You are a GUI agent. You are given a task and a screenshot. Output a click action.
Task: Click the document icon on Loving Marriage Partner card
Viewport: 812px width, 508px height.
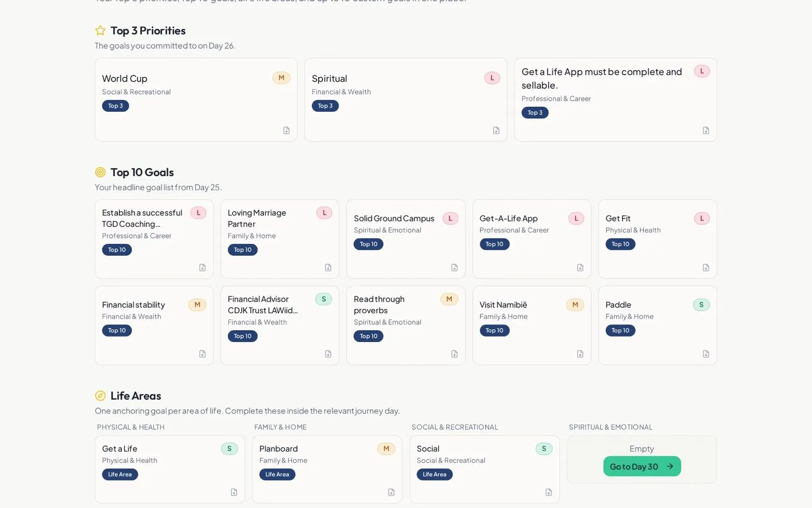point(328,268)
